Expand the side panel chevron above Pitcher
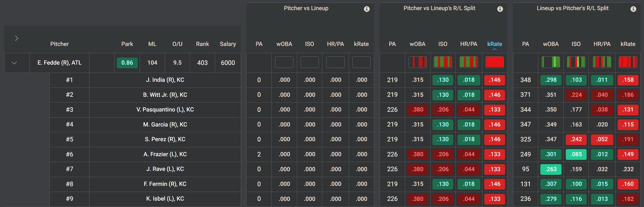 (x=16, y=38)
